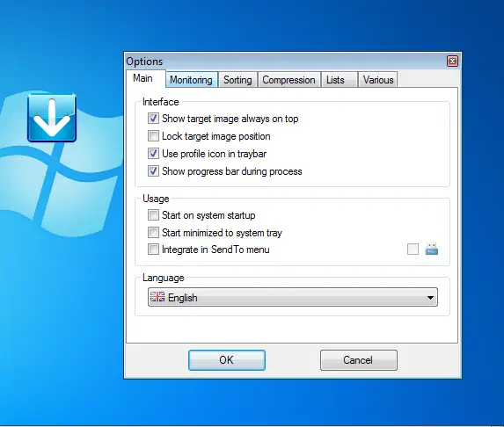Go to the Compression tab
This screenshot has width=504, height=427.
[289, 80]
